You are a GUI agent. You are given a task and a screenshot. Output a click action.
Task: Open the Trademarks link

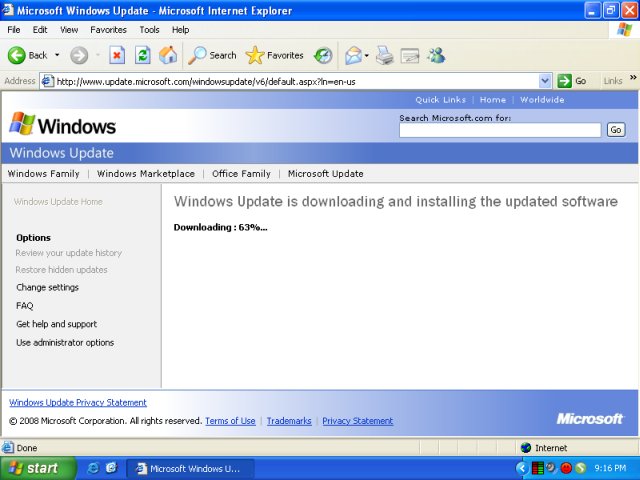pyautogui.click(x=289, y=421)
